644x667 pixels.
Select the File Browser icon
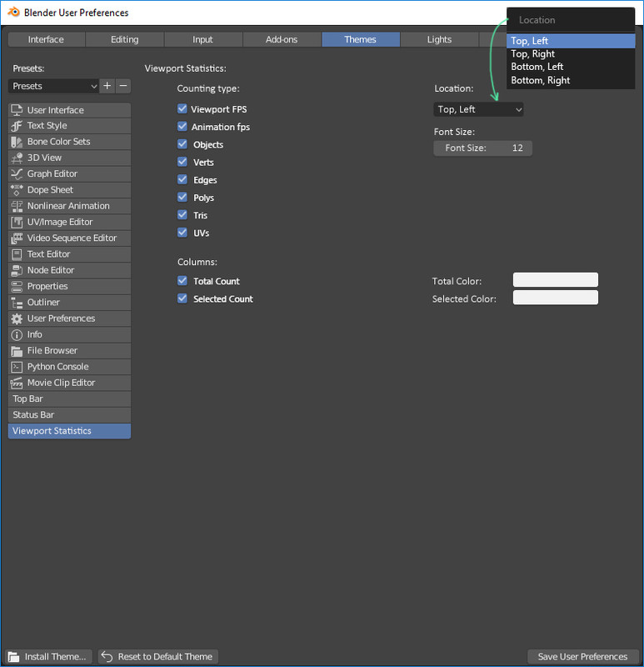[x=17, y=351]
